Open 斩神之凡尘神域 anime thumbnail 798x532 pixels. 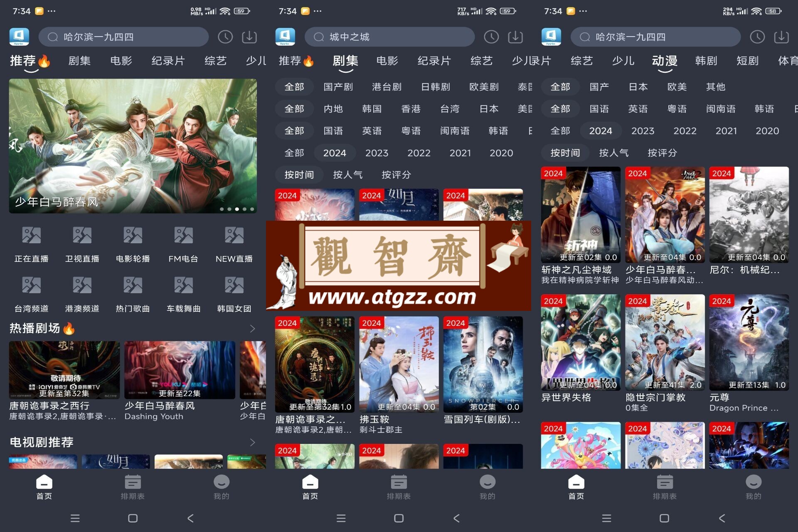581,214
